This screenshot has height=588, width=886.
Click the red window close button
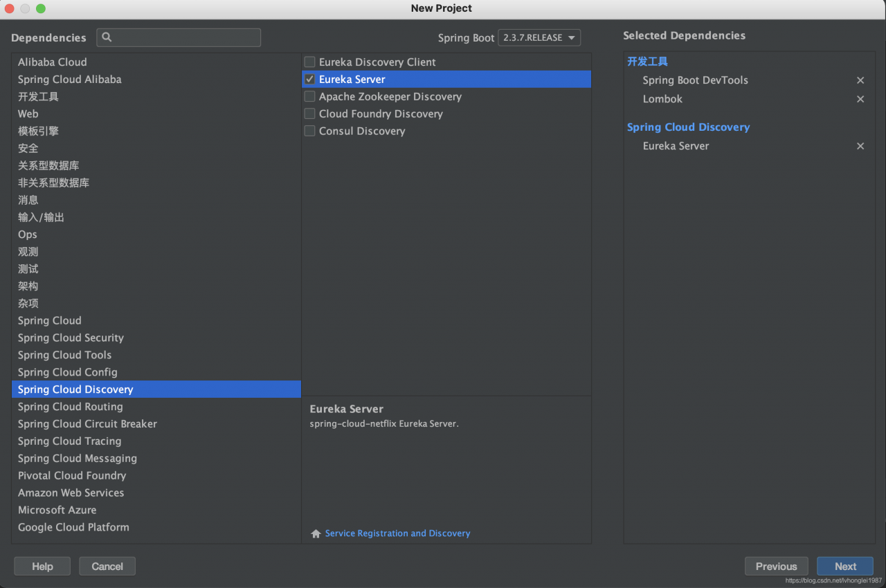[x=10, y=8]
